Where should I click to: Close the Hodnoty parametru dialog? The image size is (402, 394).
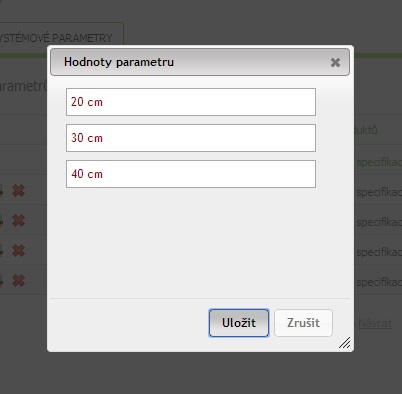[x=335, y=62]
